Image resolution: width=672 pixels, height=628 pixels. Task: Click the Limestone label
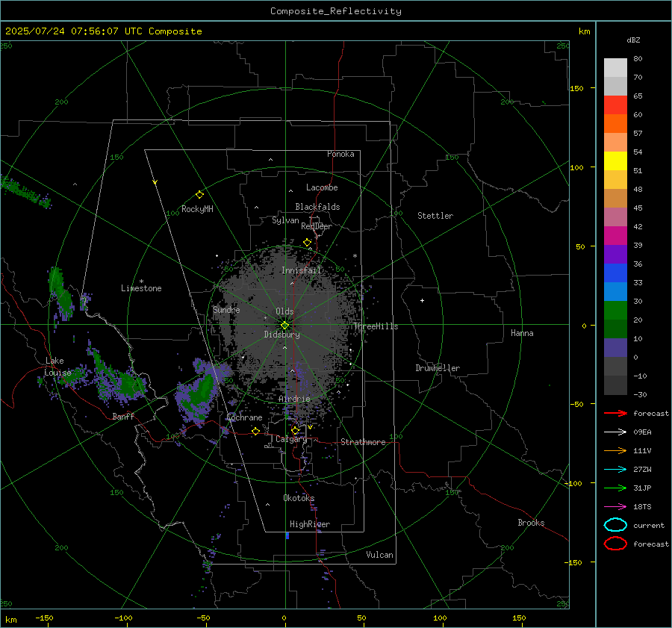coord(141,288)
